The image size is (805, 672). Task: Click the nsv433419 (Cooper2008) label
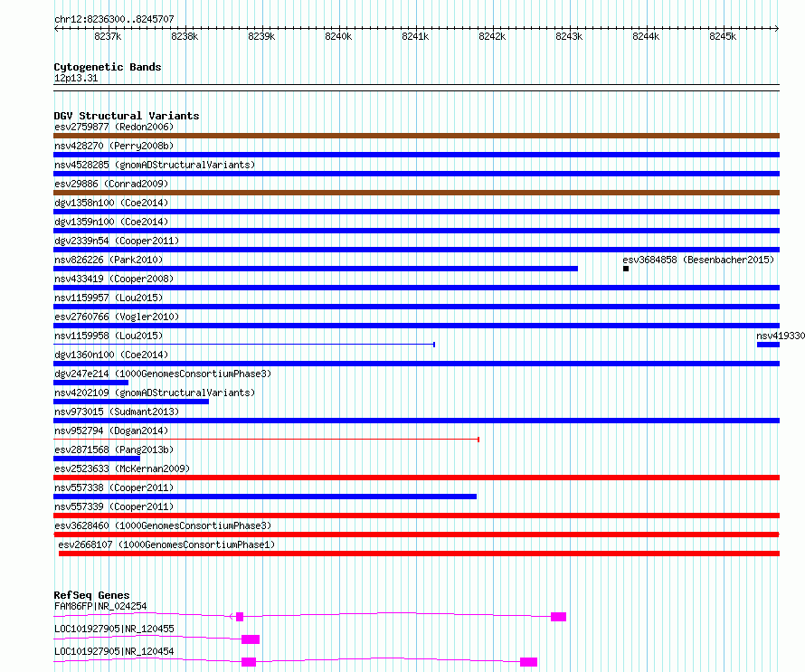click(114, 279)
